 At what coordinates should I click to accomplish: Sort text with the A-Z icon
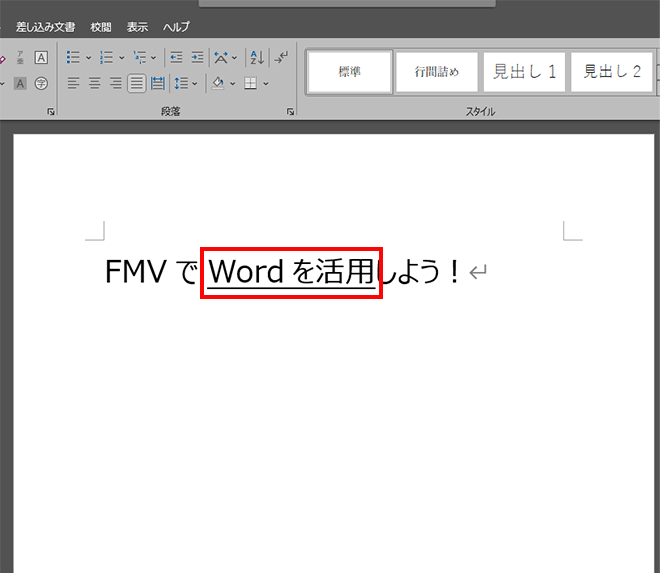[257, 57]
